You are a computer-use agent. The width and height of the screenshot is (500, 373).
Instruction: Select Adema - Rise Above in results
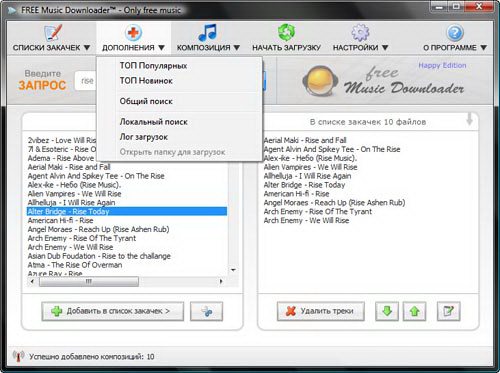pos(61,158)
